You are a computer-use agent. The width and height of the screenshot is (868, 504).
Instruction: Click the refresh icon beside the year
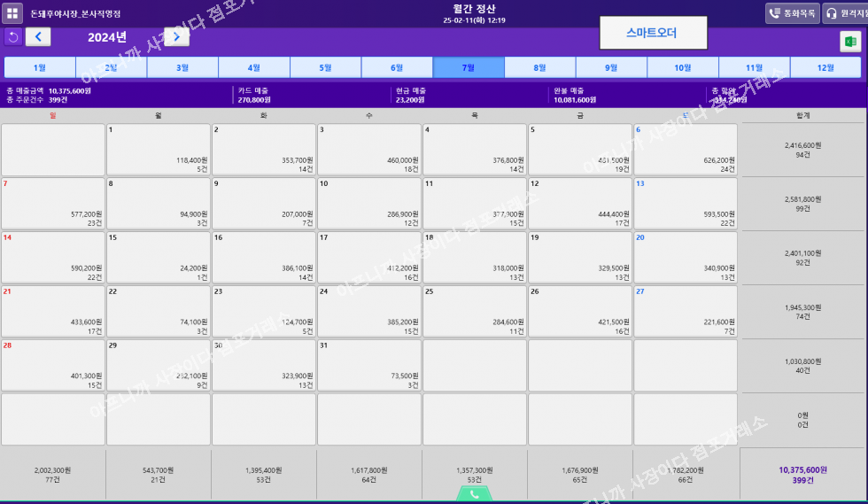point(13,36)
